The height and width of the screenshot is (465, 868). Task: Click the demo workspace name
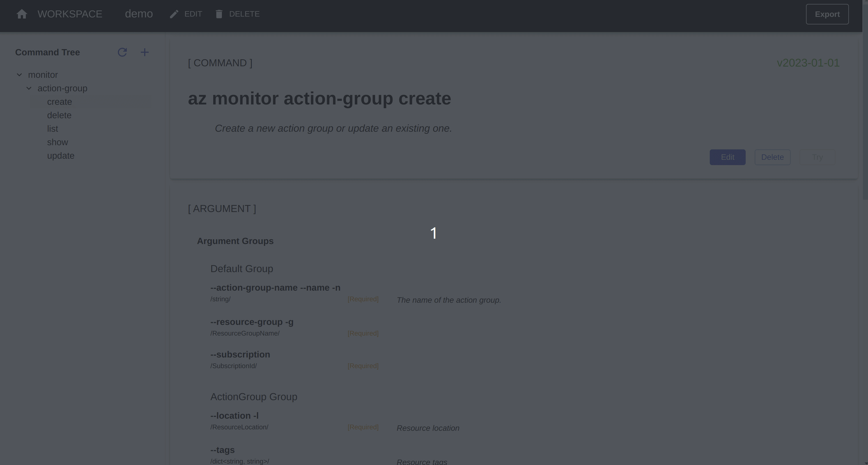[139, 14]
